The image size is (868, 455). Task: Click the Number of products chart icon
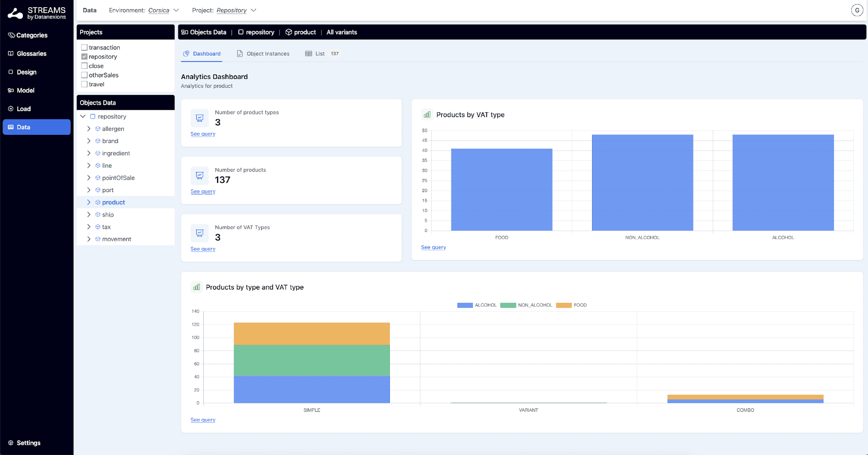pos(200,175)
